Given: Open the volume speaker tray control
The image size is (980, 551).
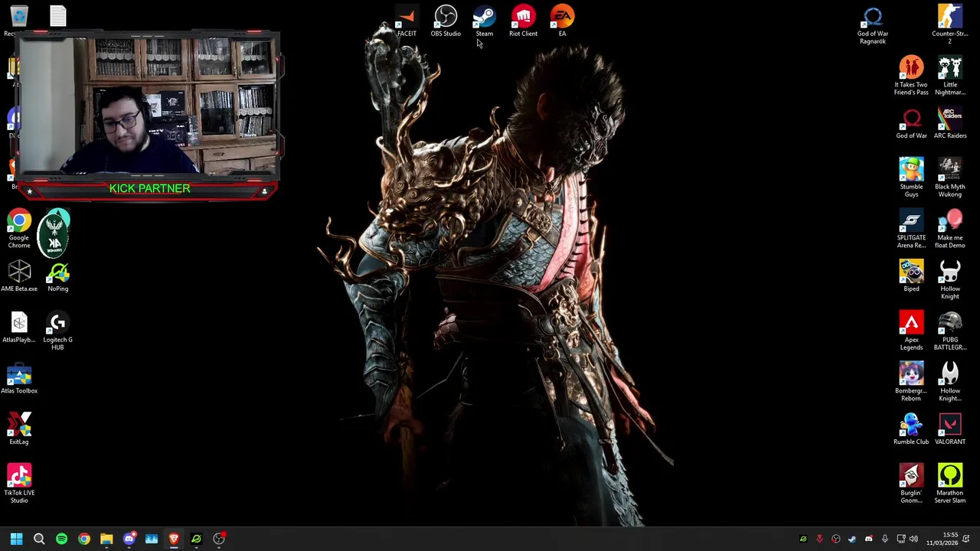Looking at the screenshot, I should (913, 540).
